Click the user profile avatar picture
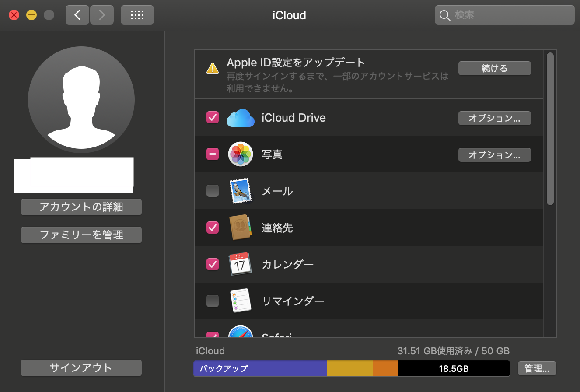Screen dimensions: 580x392 (x=81, y=100)
